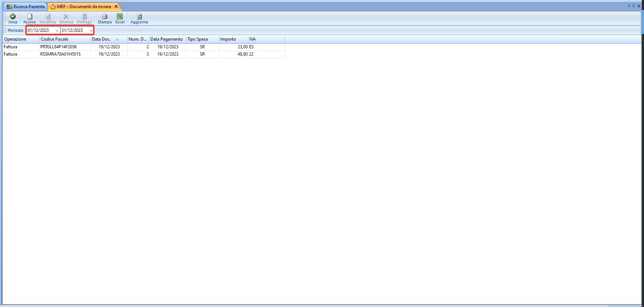Select the row with code RSSMRA70A01H501S

144,54
